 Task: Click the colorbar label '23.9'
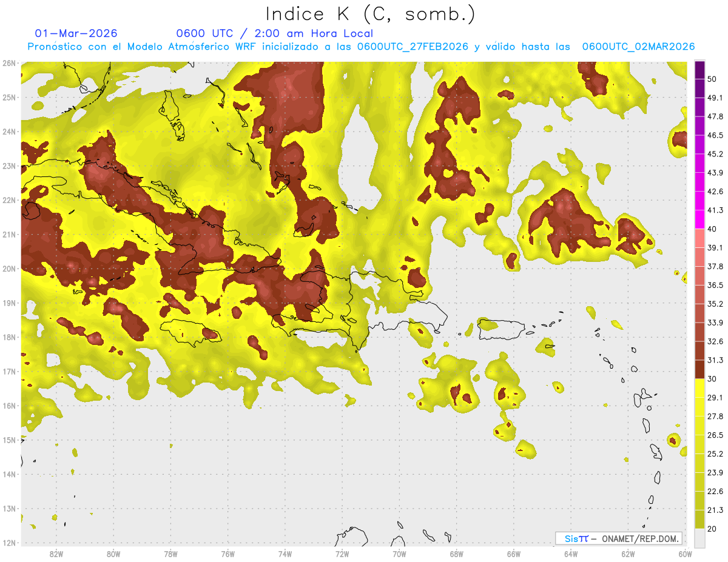pyautogui.click(x=715, y=472)
